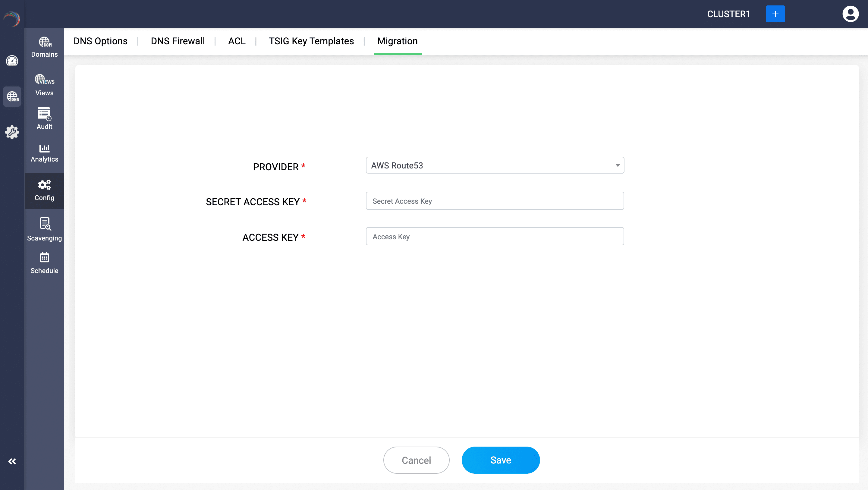Switch to TSIG Key Templates tab
This screenshot has width=868, height=490.
(x=311, y=41)
